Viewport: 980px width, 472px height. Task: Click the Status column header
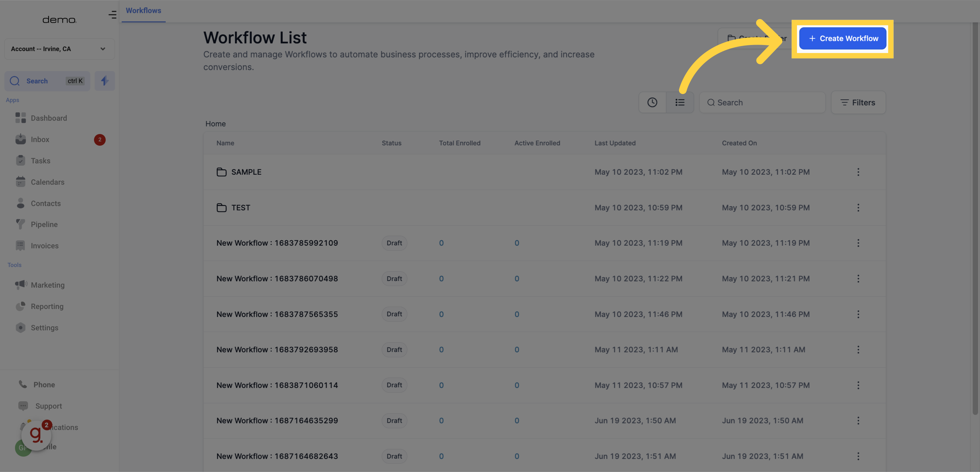pos(391,143)
